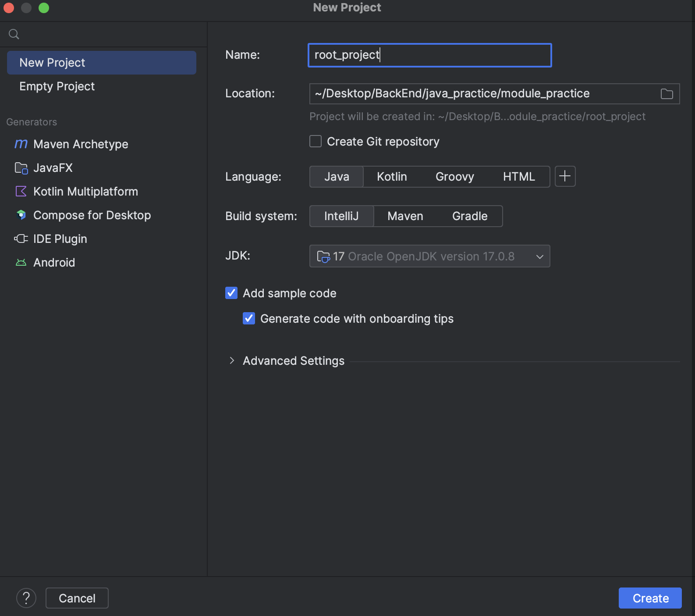Click the Compose for Desktop icon
Image resolution: width=695 pixels, height=616 pixels.
(x=21, y=215)
